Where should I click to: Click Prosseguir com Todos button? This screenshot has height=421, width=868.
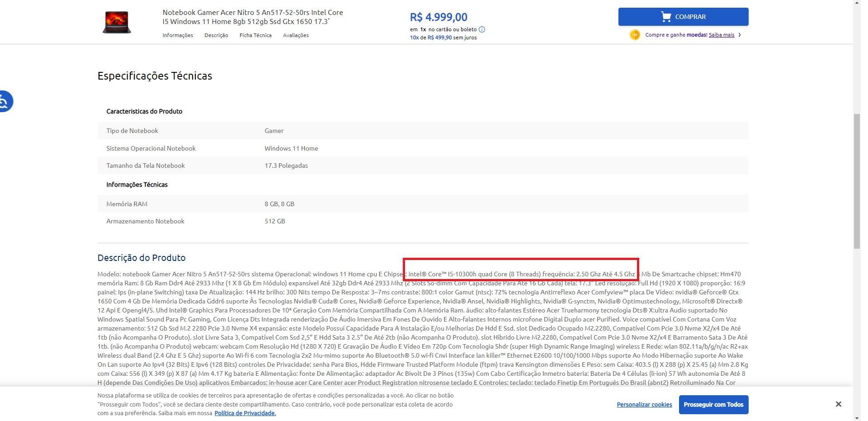713,405
